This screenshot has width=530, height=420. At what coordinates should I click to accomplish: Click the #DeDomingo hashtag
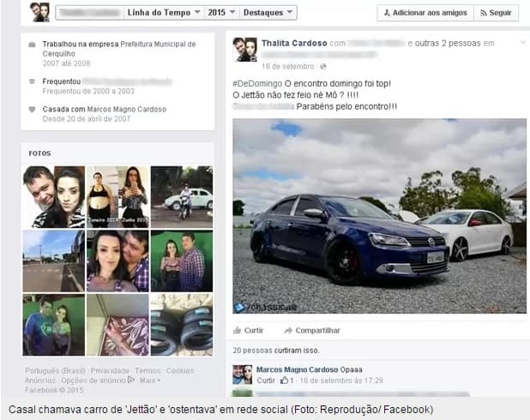(257, 83)
